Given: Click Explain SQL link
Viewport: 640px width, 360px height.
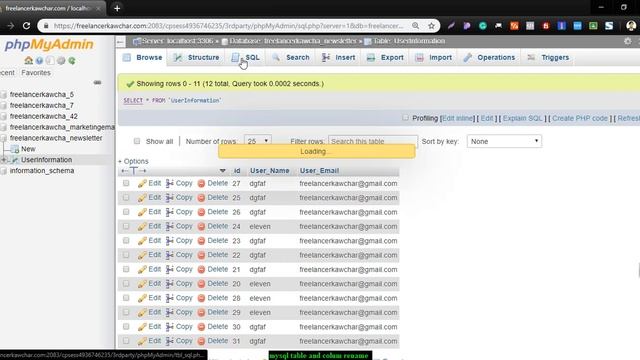Looking at the screenshot, I should click(x=522, y=118).
